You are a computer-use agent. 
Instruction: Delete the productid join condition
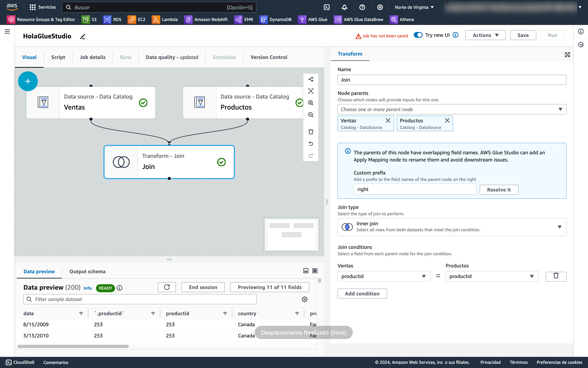coord(556,276)
